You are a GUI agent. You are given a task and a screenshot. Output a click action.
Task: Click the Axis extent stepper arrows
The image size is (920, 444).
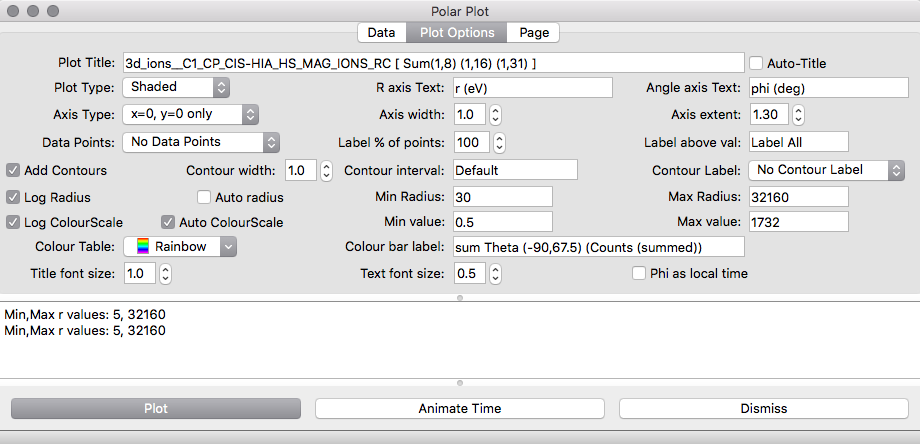click(798, 115)
